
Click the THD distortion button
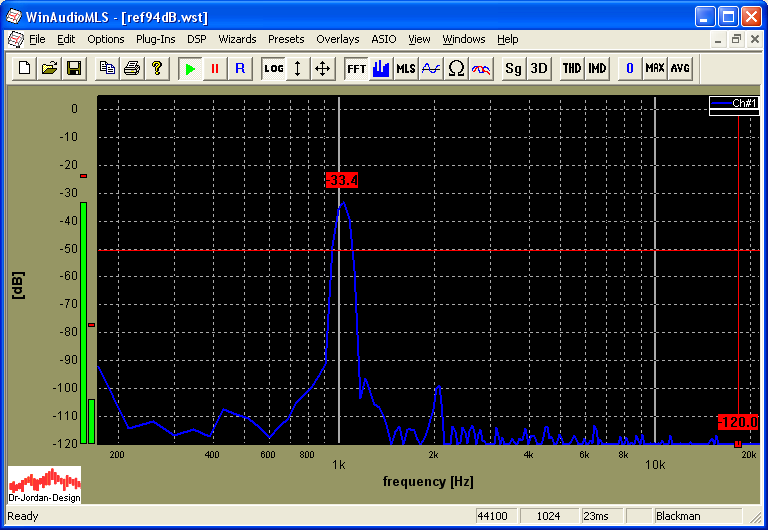pyautogui.click(x=571, y=68)
